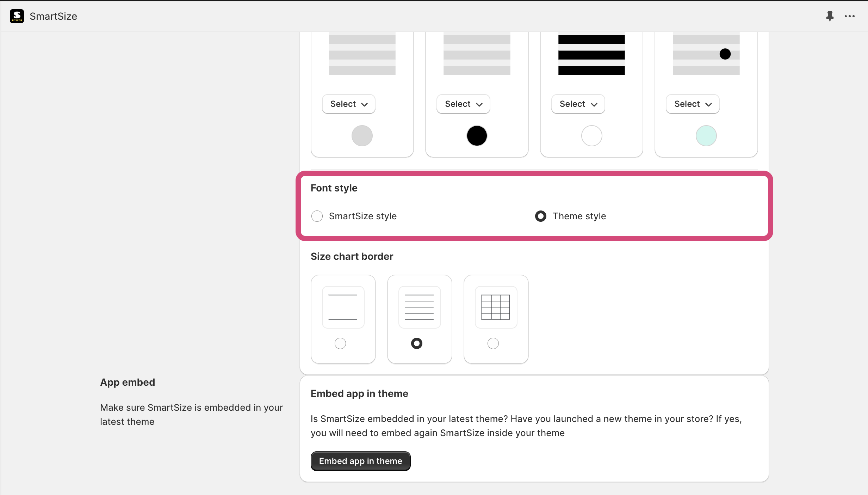Choose the top-and-bottom lines border radio button

pos(340,343)
